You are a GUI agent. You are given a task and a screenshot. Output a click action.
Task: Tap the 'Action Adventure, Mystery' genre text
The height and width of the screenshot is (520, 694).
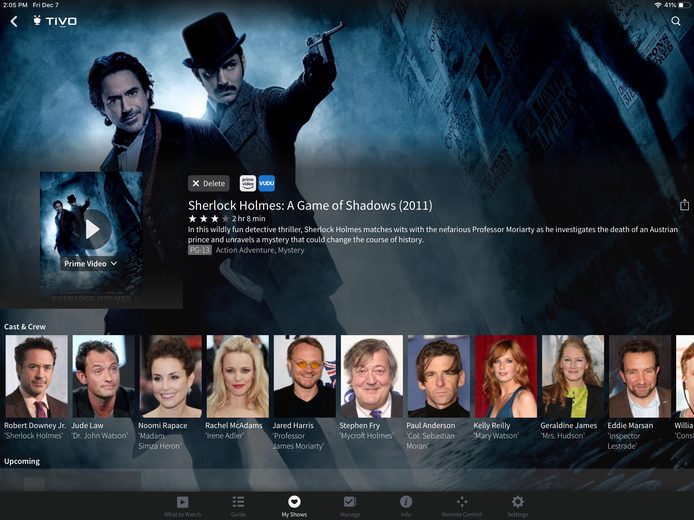[x=260, y=250]
